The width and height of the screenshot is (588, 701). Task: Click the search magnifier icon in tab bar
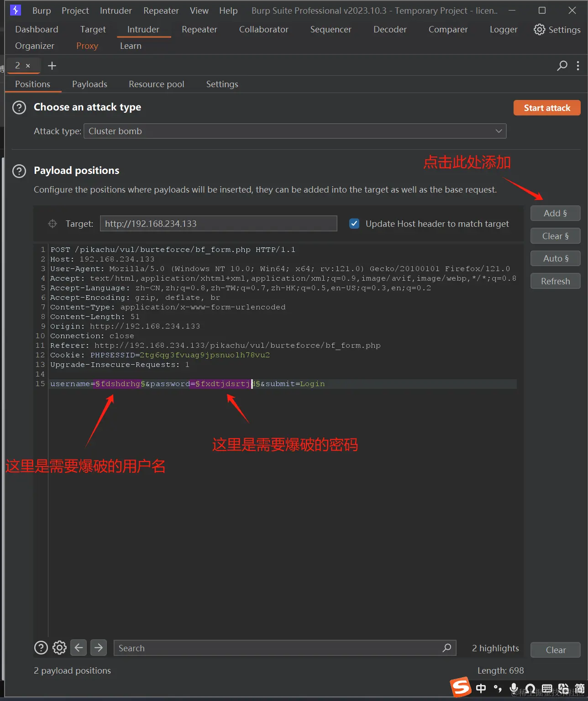(562, 66)
